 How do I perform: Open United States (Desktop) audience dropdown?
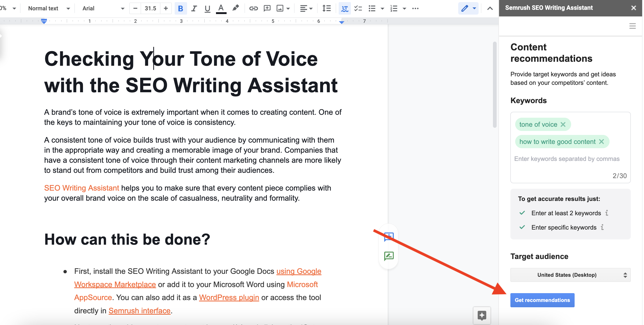point(570,275)
